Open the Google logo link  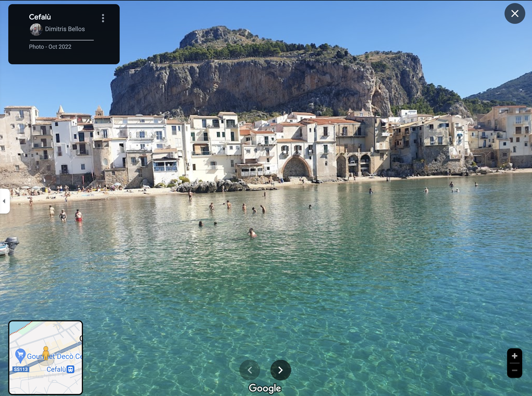[265, 388]
